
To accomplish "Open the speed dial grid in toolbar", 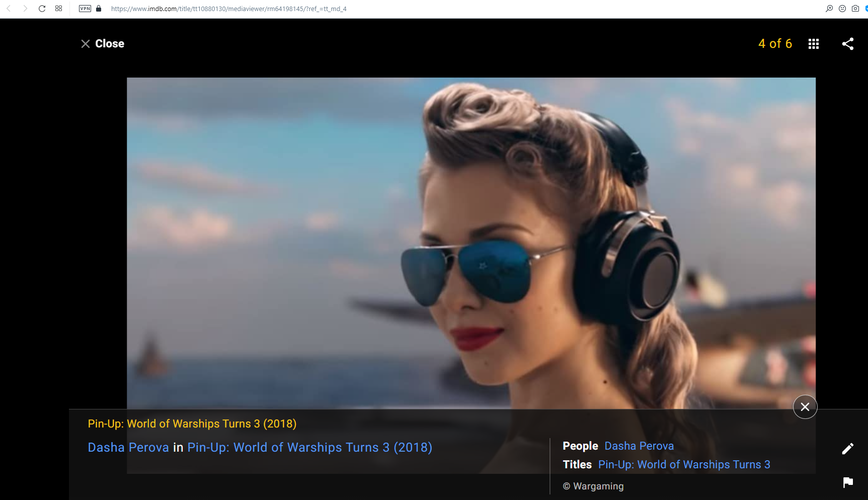I will [59, 9].
